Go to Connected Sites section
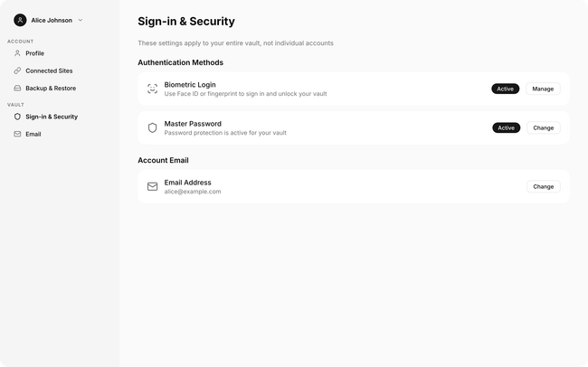Screen dimensions: 588x367 click(x=49, y=71)
